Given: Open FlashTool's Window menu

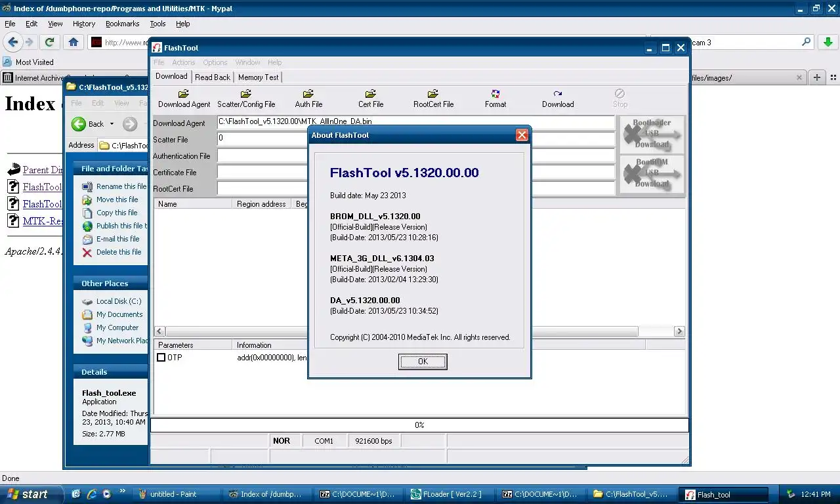Looking at the screenshot, I should (247, 62).
